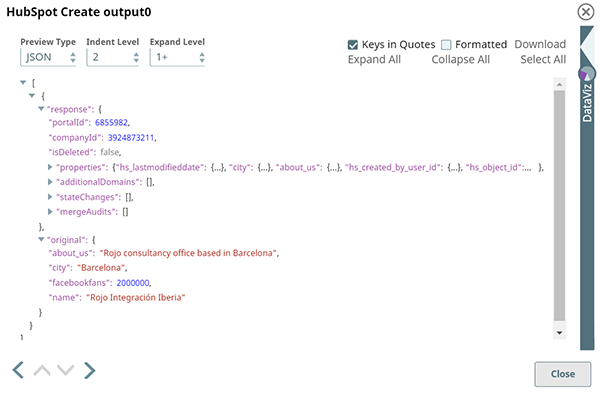Expand the "additionalDomains" array
600x394 pixels.
click(x=50, y=182)
